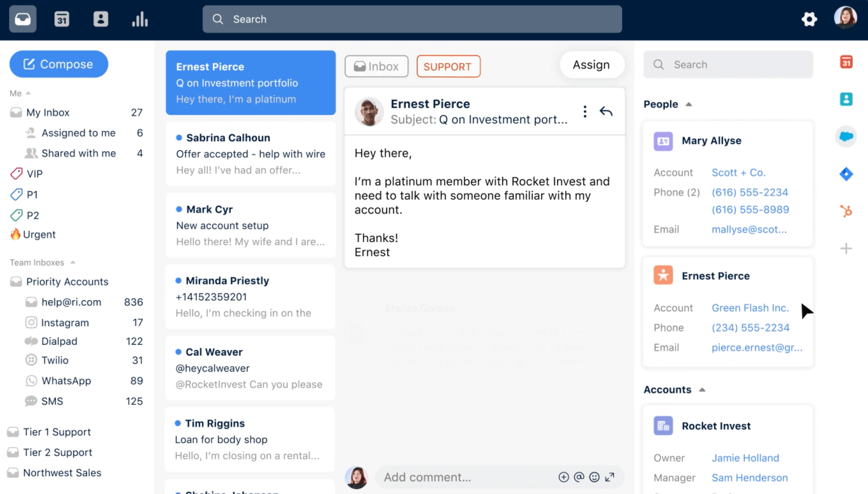Click the calendar icon in the top navigation bar
Viewport: 868px width, 494px height.
point(61,18)
